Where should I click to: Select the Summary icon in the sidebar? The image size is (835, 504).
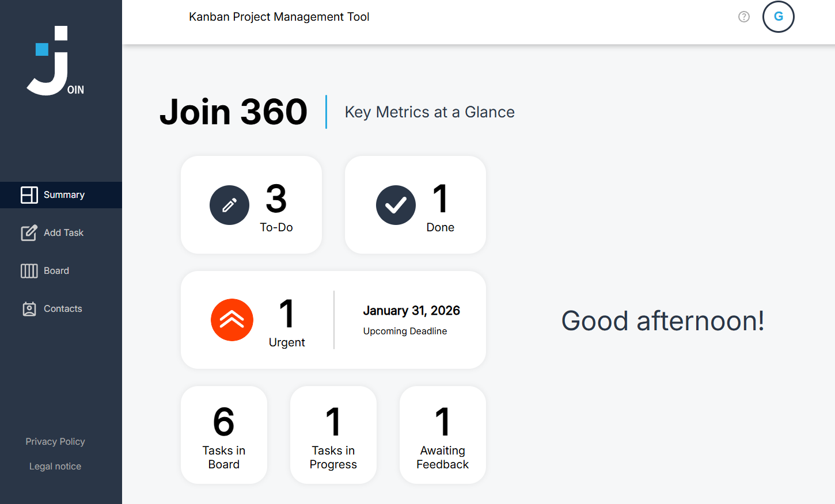click(29, 194)
